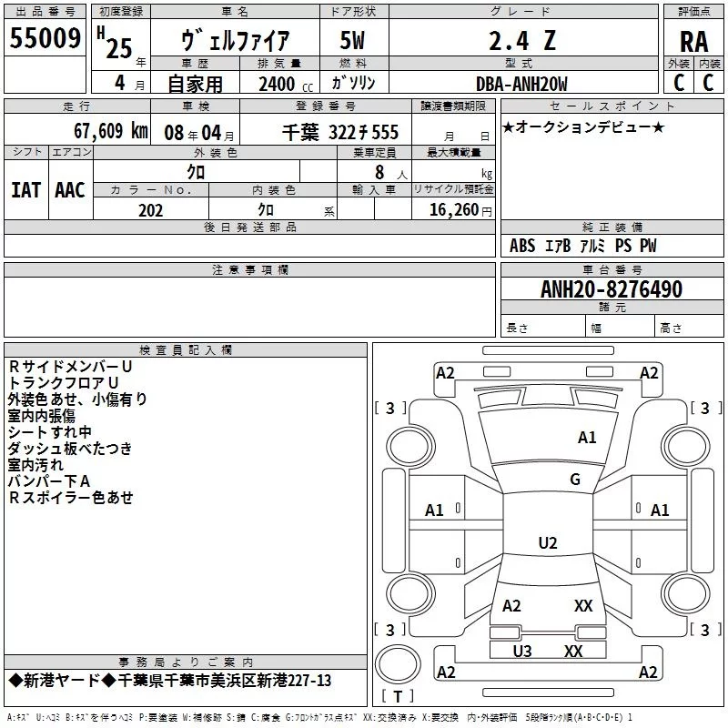Click door shape value 5W
This screenshot has height=728, width=728.
[352, 40]
